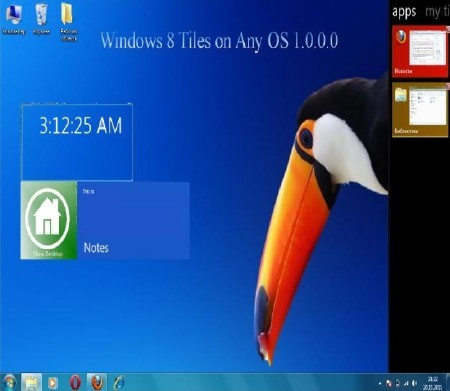Viewport: 450px width, 391px height.
Task: Show hidden tray icons arrow
Action: 380,384
